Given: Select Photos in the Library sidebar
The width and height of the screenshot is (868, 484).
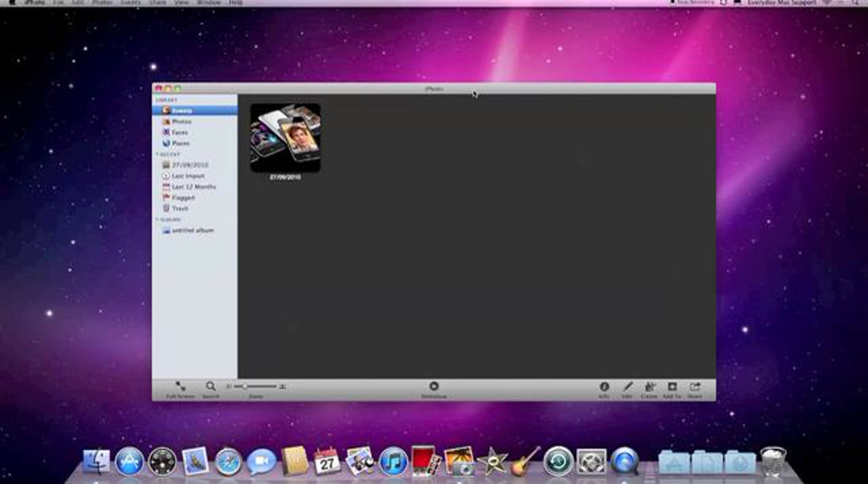Looking at the screenshot, I should [181, 121].
